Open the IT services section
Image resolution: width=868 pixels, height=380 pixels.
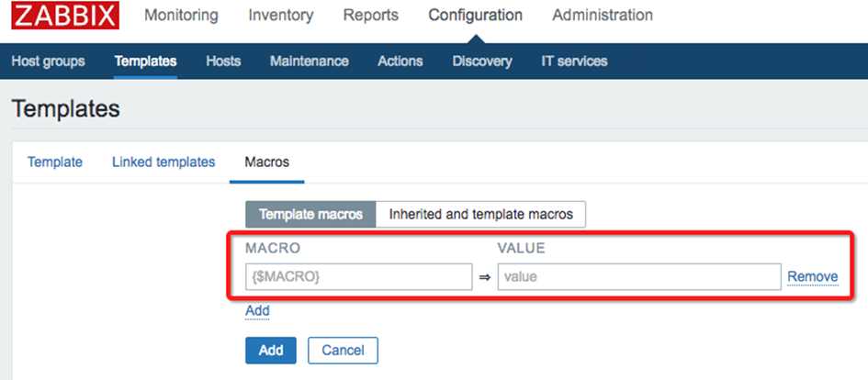(x=574, y=61)
